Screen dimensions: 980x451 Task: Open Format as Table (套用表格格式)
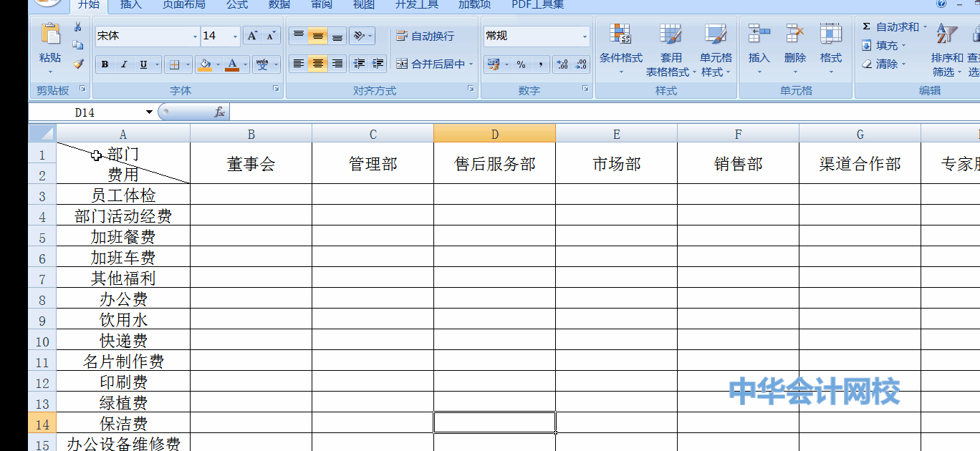671,49
